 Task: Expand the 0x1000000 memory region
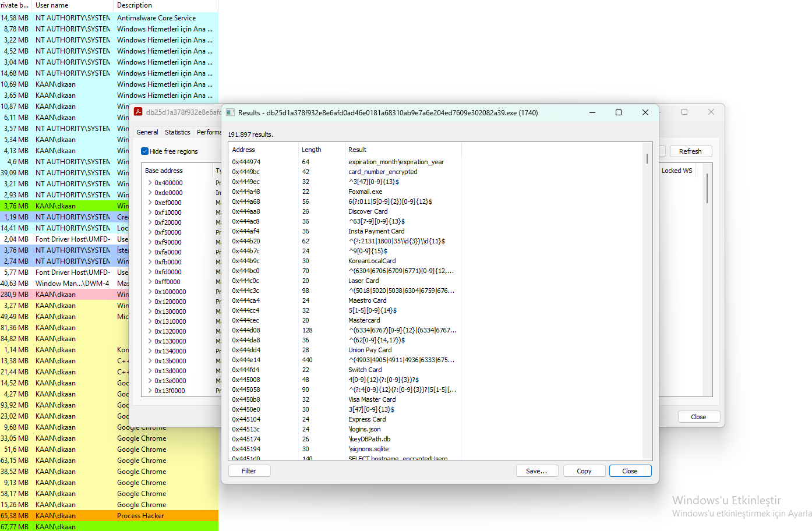150,292
